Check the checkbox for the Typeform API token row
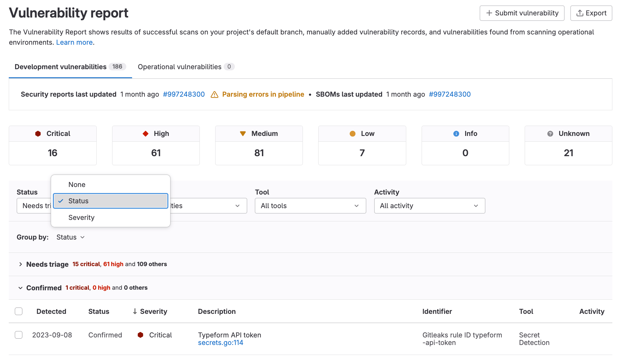Viewport: 619px width, 364px height. [x=18, y=335]
